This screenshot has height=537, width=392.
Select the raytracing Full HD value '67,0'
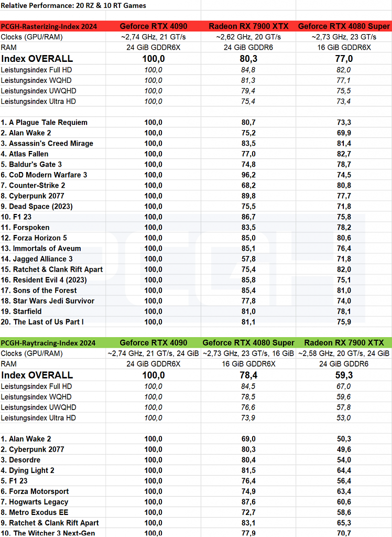343,386
